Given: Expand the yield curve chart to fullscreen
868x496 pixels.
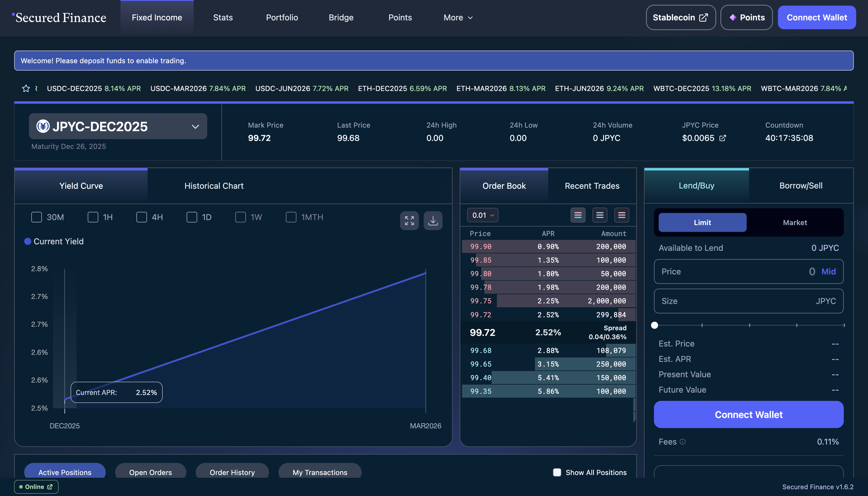Looking at the screenshot, I should point(409,221).
